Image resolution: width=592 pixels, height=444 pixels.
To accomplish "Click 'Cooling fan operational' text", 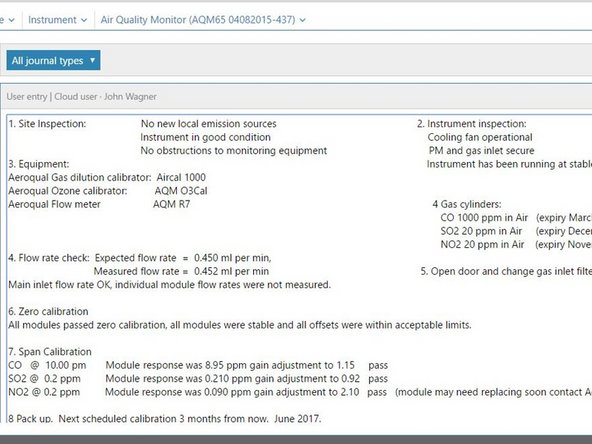I will 480,137.
